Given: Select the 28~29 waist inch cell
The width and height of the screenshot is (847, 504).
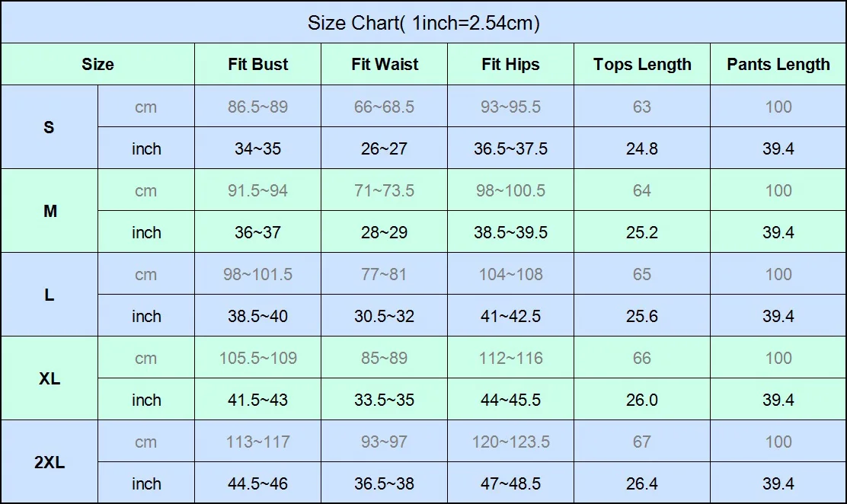Looking at the screenshot, I should coord(385,232).
